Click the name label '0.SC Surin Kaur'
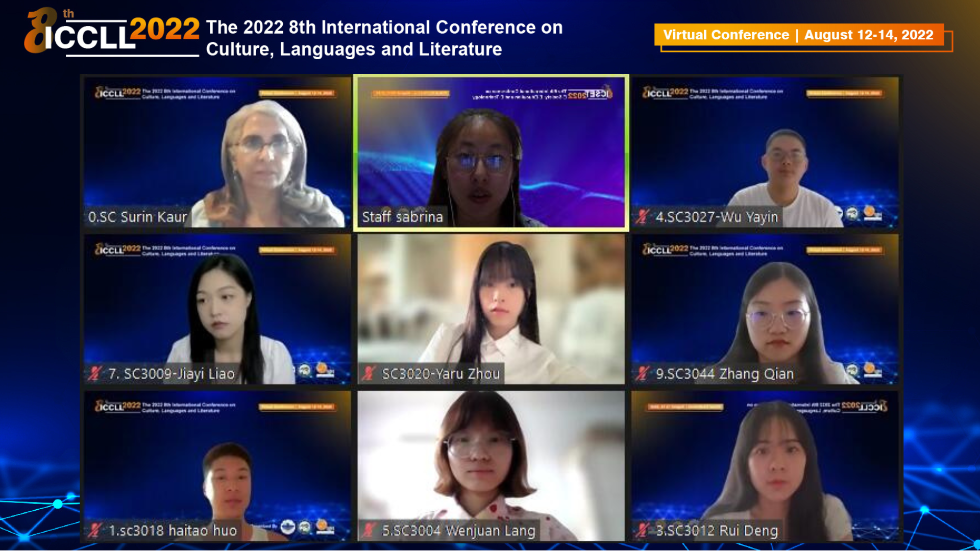Image resolution: width=980 pixels, height=551 pixels. [138, 217]
